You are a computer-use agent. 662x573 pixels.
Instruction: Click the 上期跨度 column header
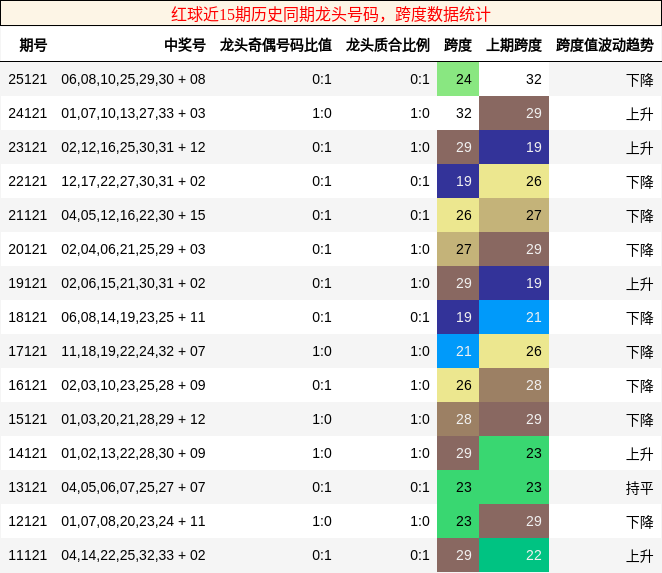[513, 45]
